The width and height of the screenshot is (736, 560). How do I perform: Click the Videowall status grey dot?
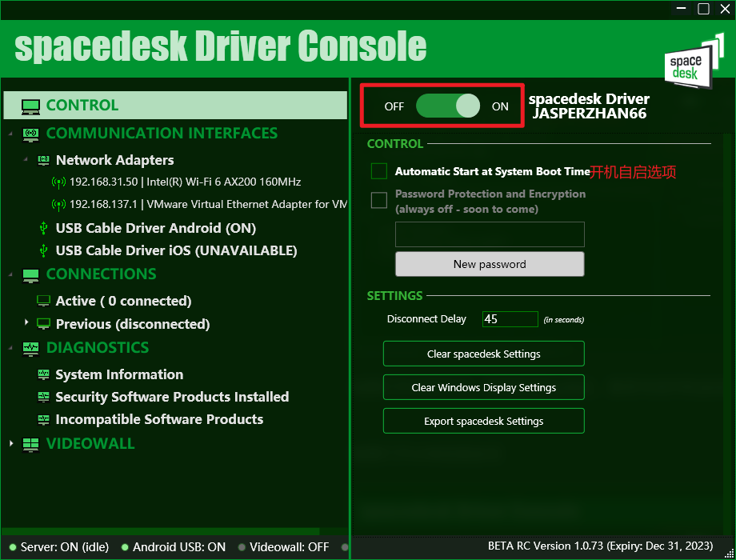242,547
